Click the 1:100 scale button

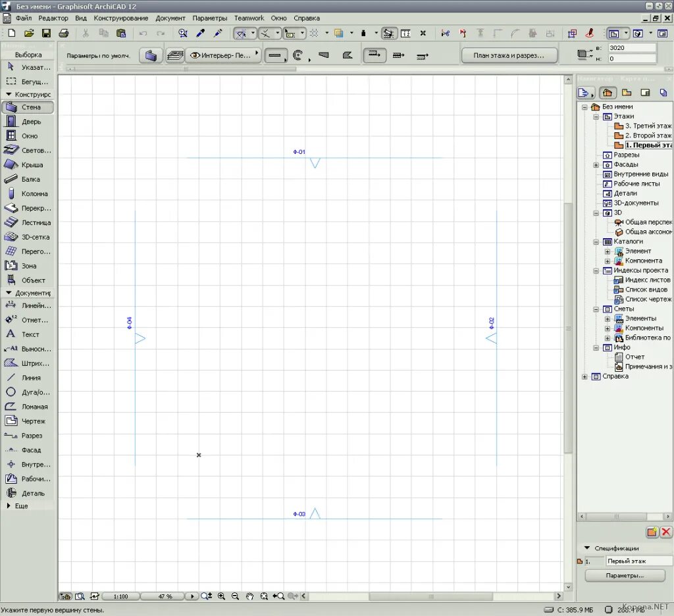(121, 596)
